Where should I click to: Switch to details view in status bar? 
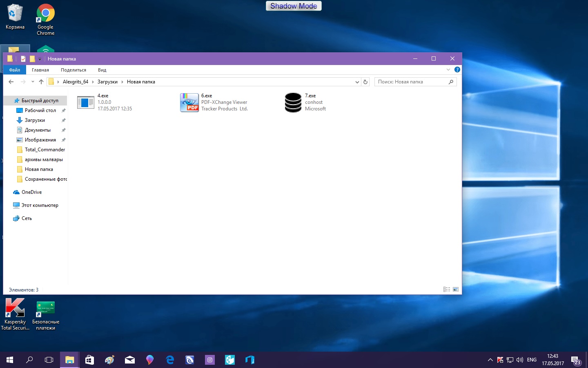446,289
